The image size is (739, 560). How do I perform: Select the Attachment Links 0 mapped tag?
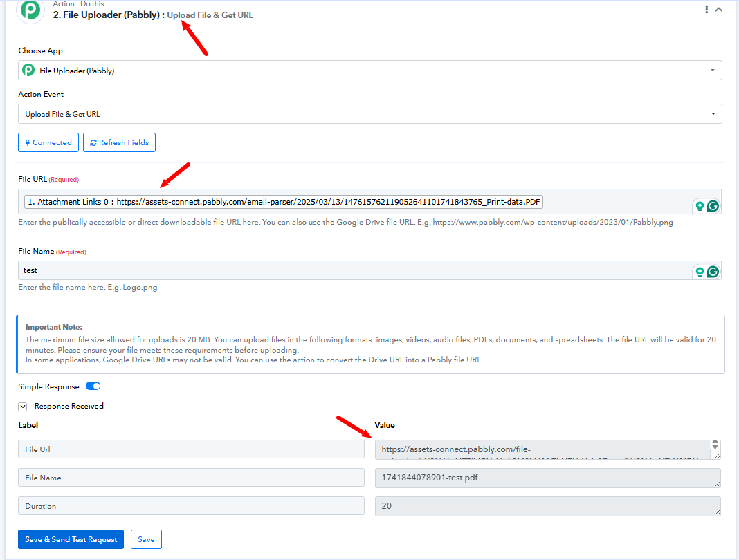pyautogui.click(x=284, y=202)
